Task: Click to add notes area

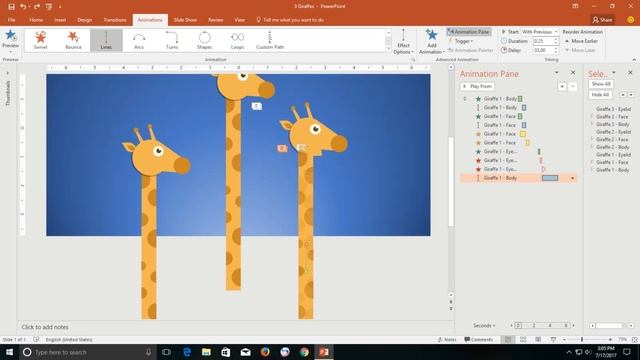Action: (x=45, y=327)
